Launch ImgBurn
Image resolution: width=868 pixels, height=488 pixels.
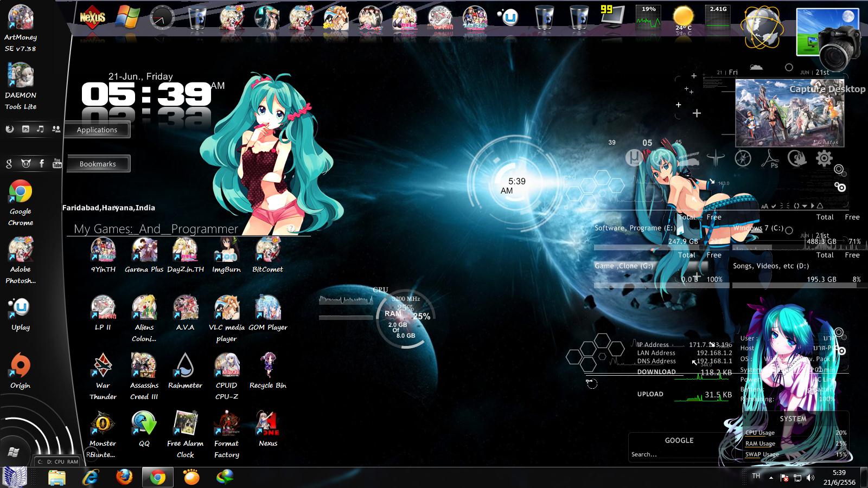point(226,255)
